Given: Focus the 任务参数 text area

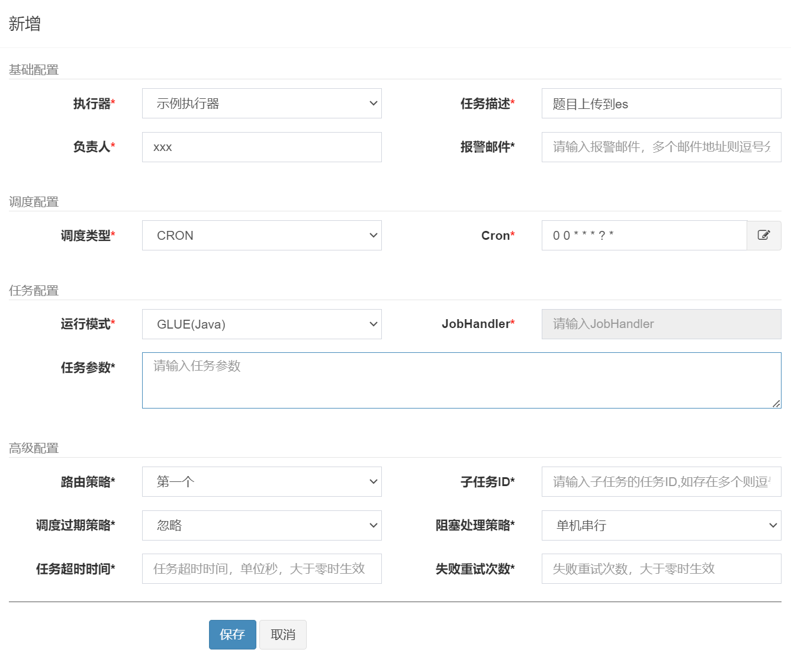Looking at the screenshot, I should [x=461, y=380].
